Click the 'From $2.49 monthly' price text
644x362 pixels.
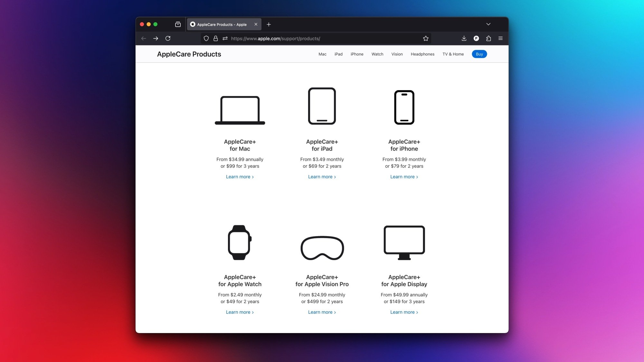[240, 295]
